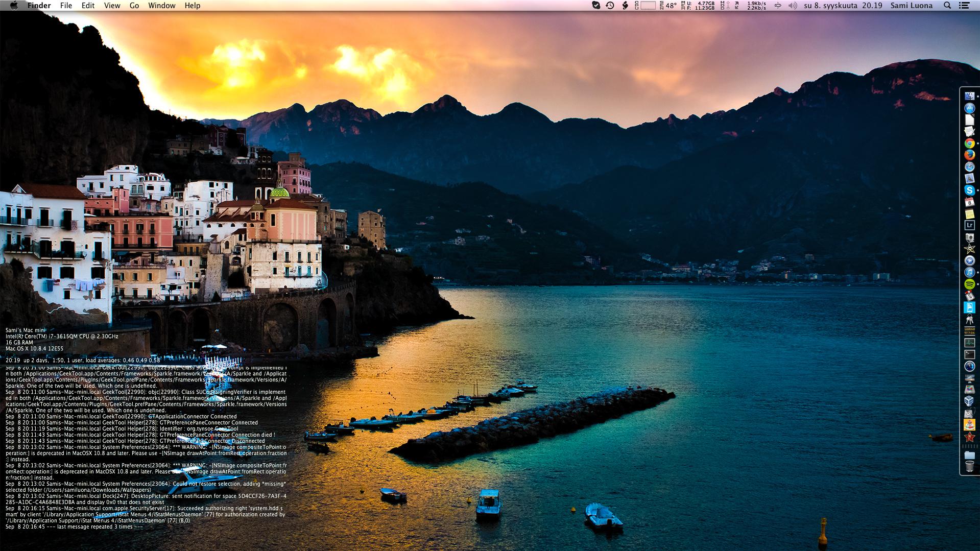Open Activity Monitor in the Dock
Viewport: 980px width, 551px height.
click(969, 343)
